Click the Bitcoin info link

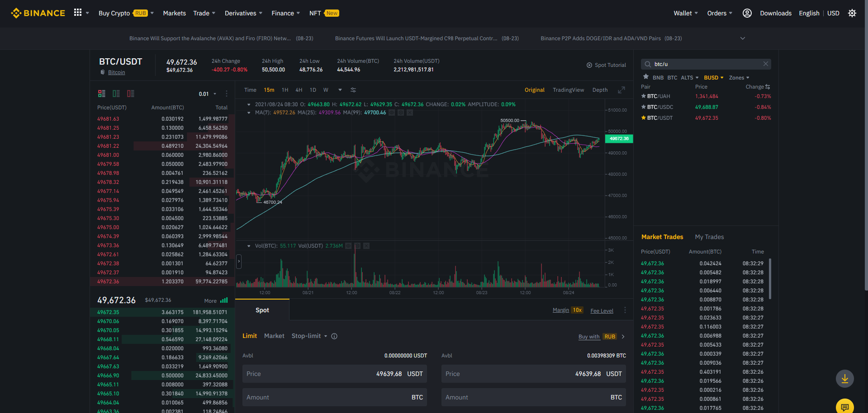117,72
